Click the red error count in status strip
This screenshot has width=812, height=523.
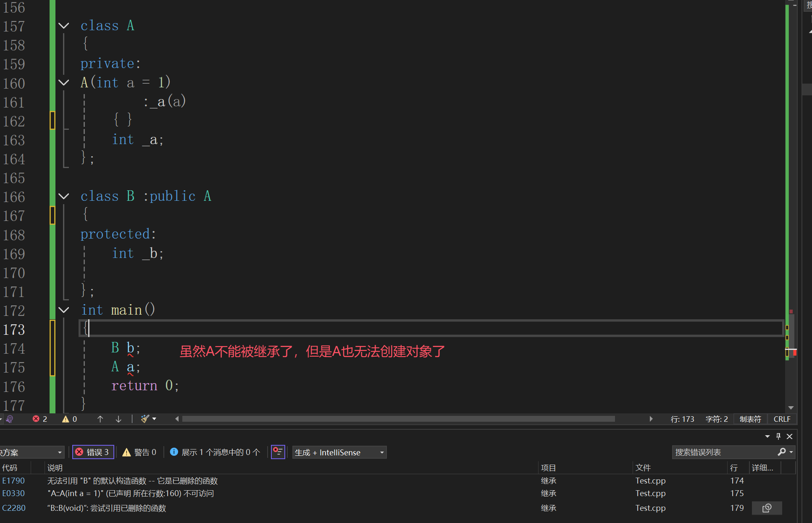[x=40, y=419]
